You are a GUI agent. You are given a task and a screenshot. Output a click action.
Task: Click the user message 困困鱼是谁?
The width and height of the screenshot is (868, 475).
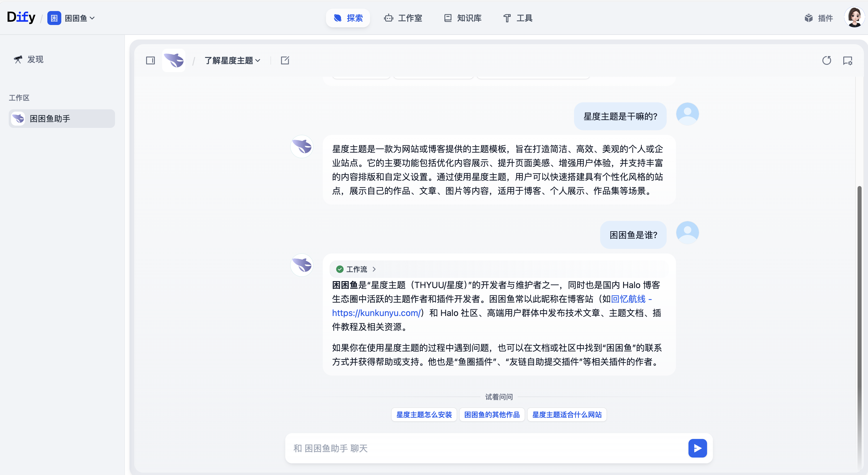click(633, 235)
